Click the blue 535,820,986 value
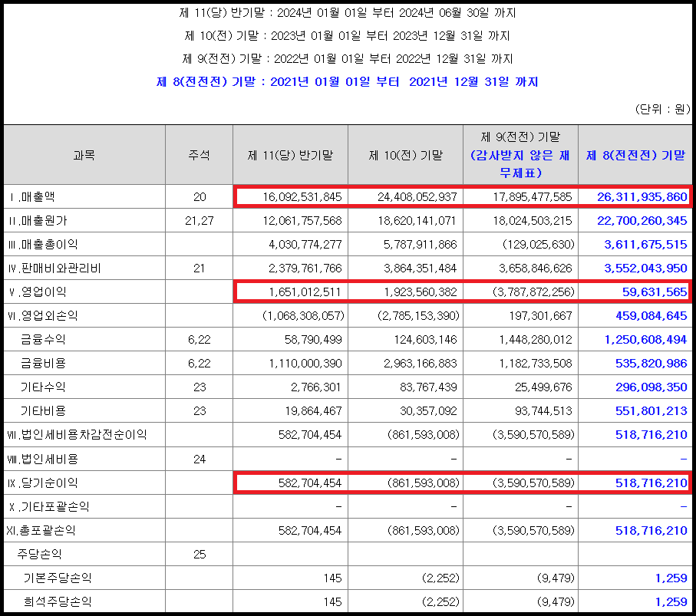The image size is (696, 616). [x=651, y=364]
